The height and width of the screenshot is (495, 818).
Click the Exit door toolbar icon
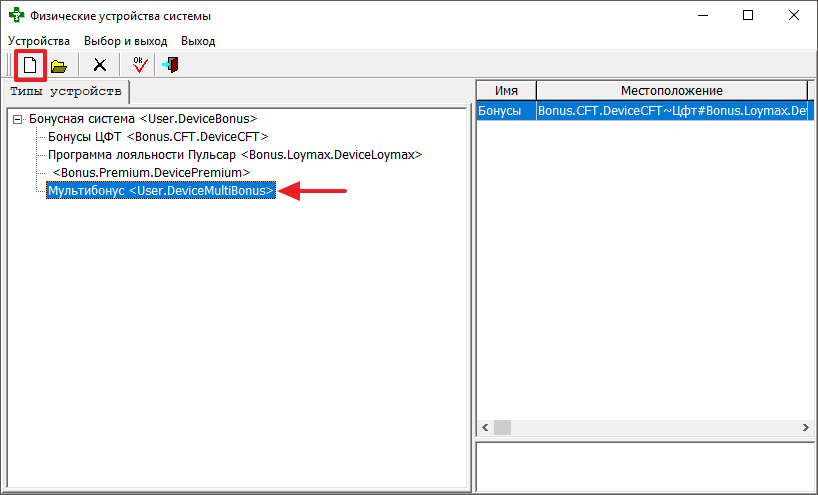coord(170,66)
